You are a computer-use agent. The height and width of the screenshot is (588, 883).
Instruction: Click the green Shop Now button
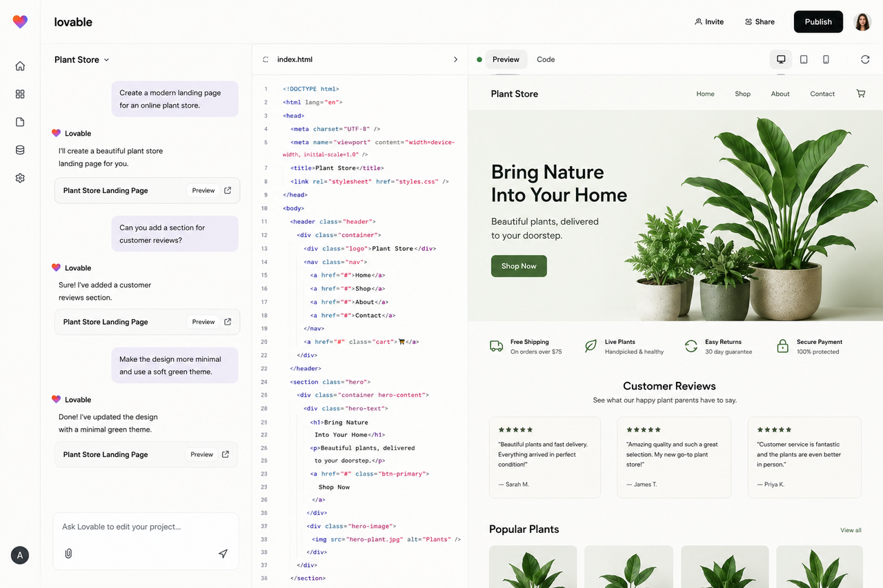pyautogui.click(x=519, y=266)
